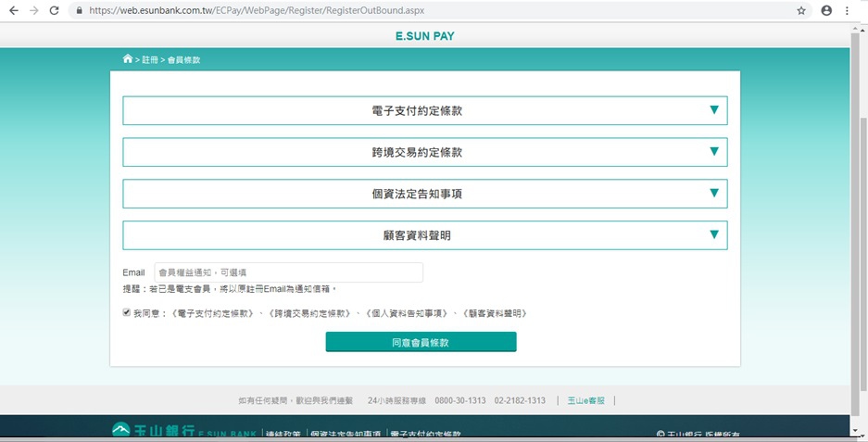The image size is (868, 442).
Task: View site security info via lock icon
Action: click(79, 10)
